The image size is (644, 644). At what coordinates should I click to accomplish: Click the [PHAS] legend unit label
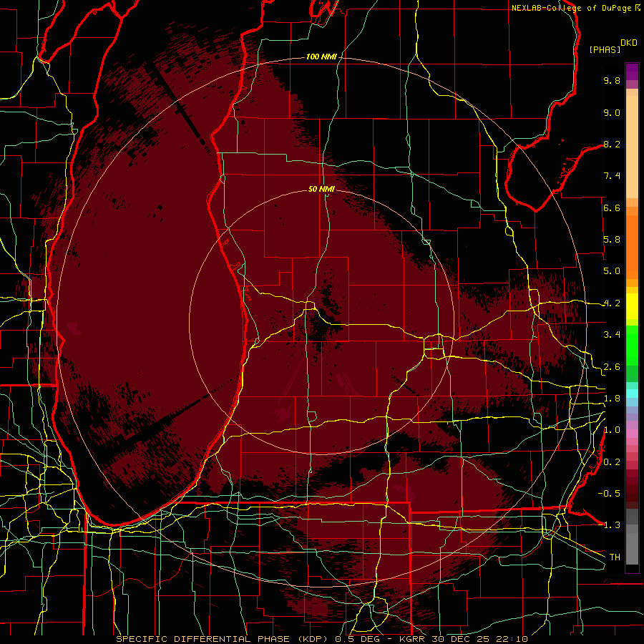coord(605,49)
